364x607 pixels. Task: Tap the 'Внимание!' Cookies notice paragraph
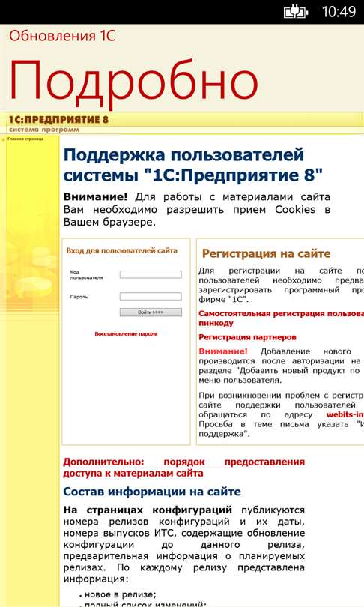(x=196, y=209)
